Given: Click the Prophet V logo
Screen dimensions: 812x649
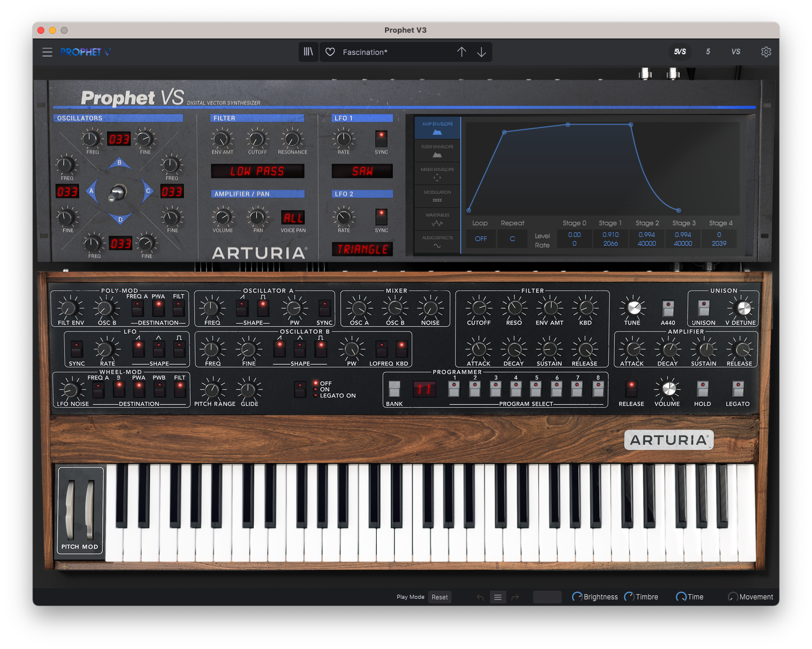Looking at the screenshot, I should pos(85,52).
